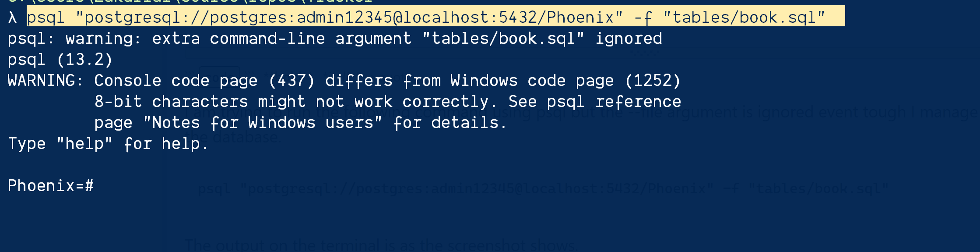Click "tables/book.sql" in the highlighted command

[x=744, y=18]
